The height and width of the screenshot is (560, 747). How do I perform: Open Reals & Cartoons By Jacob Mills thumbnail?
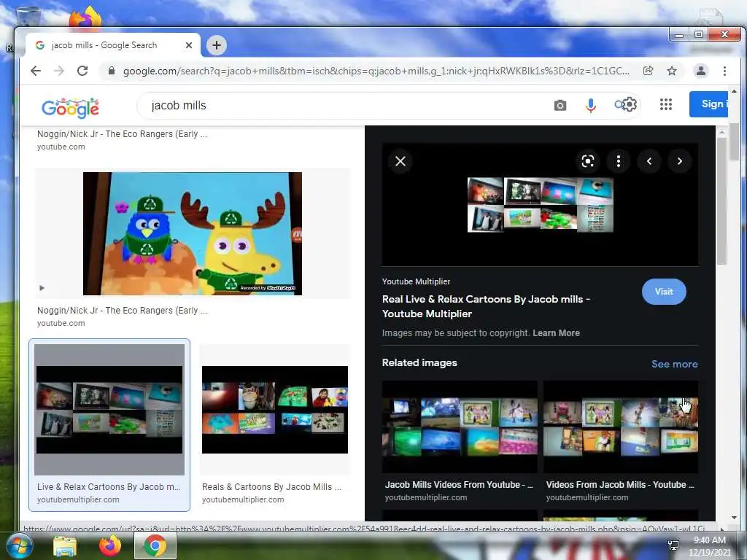pyautogui.click(x=275, y=410)
